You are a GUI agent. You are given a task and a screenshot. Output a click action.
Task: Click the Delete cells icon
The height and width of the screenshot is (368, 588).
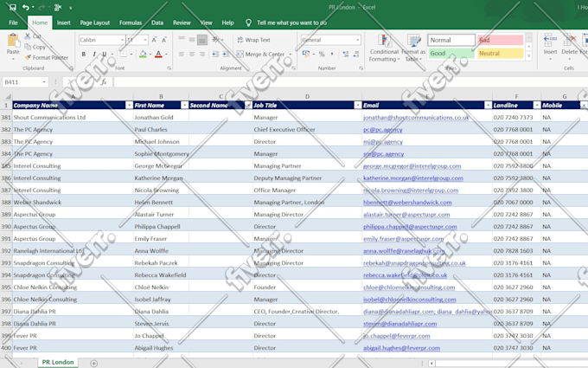tap(569, 40)
